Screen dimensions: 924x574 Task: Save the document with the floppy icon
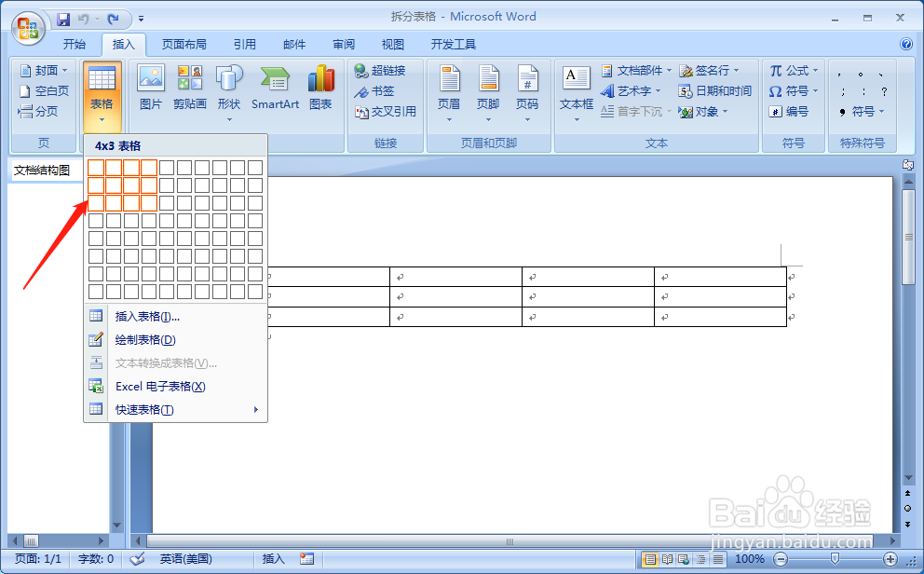(x=63, y=20)
